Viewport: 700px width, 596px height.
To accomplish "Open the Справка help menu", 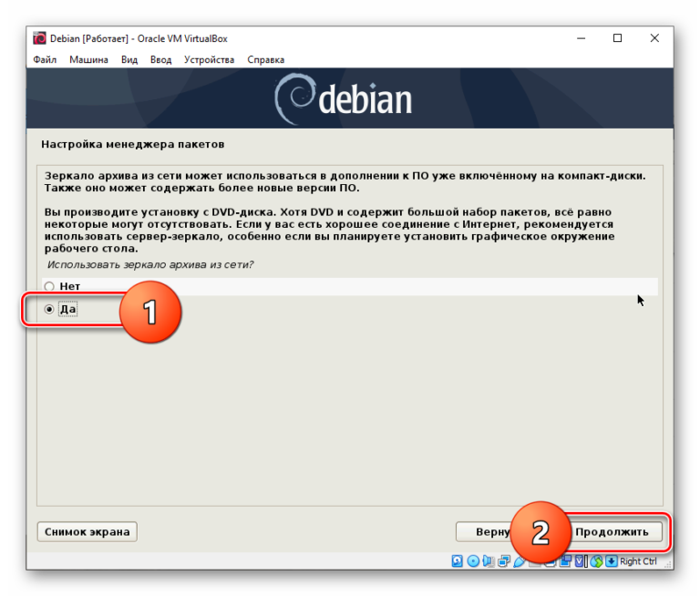I will click(x=265, y=60).
